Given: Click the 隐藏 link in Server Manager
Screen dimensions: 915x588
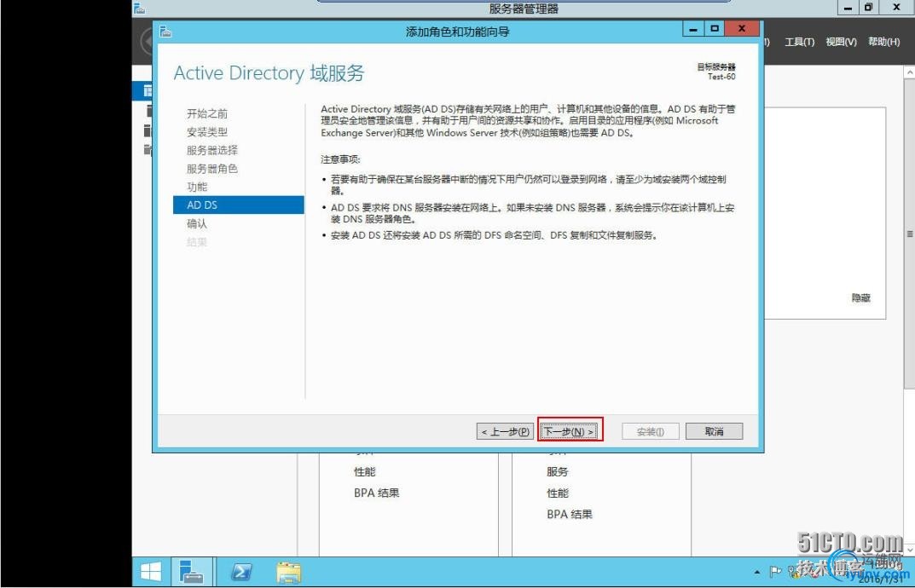Looking at the screenshot, I should tap(860, 298).
